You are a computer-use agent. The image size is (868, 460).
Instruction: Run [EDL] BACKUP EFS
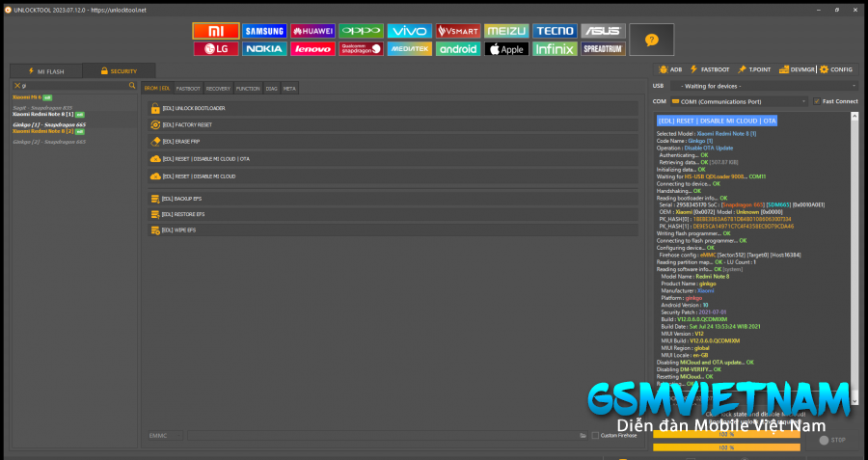(393, 199)
